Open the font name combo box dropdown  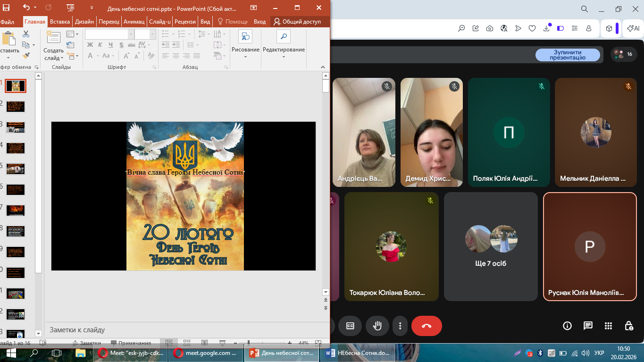point(131,34)
